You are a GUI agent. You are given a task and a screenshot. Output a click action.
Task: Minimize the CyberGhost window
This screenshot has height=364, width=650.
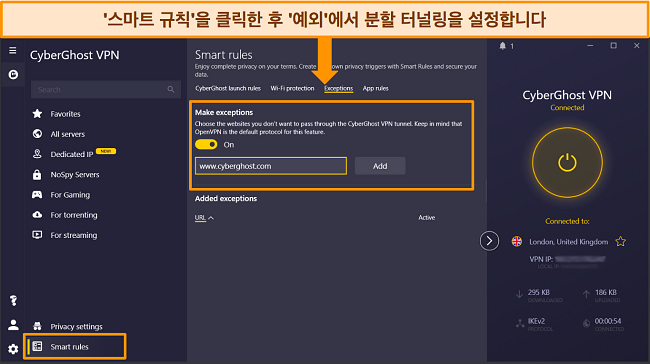(590, 46)
